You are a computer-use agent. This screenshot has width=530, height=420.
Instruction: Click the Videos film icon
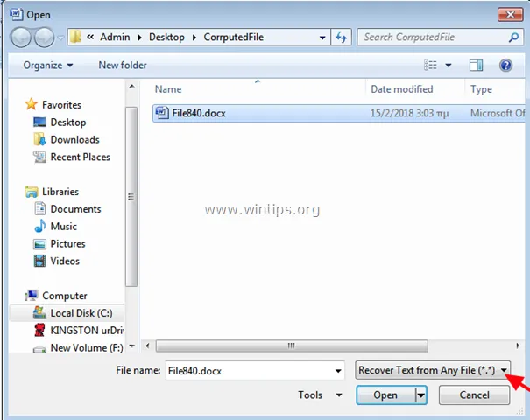coord(39,261)
